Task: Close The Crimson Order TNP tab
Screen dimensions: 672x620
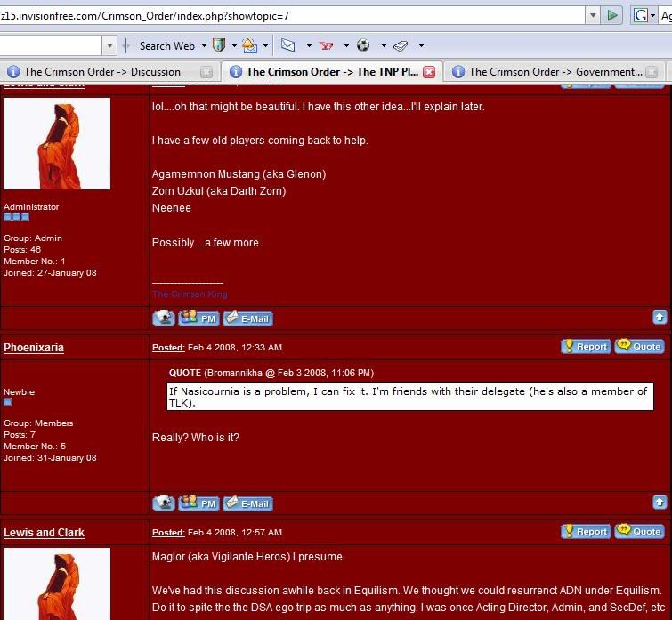Action: [429, 72]
